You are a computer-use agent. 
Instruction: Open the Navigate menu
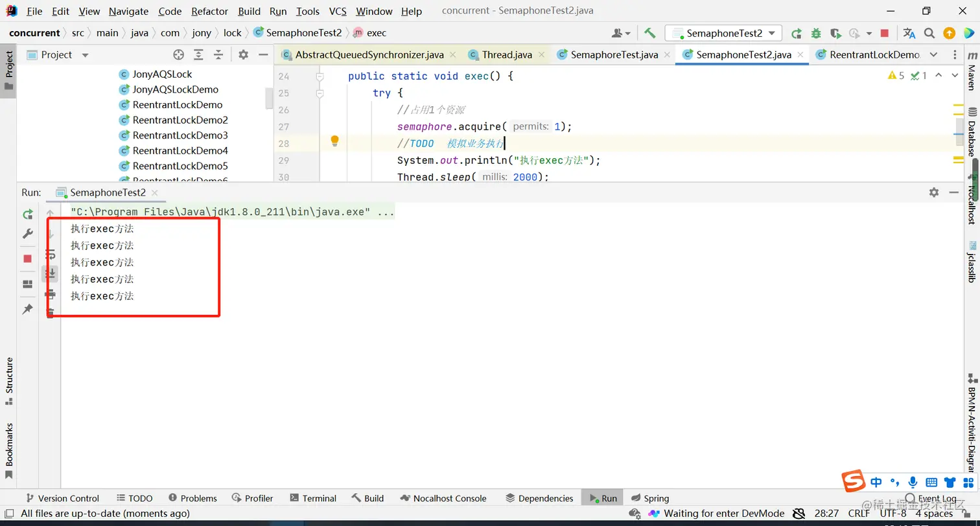[128, 11]
